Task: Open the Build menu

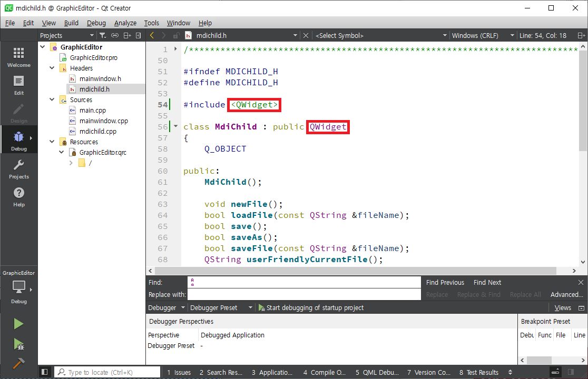Action: click(71, 23)
